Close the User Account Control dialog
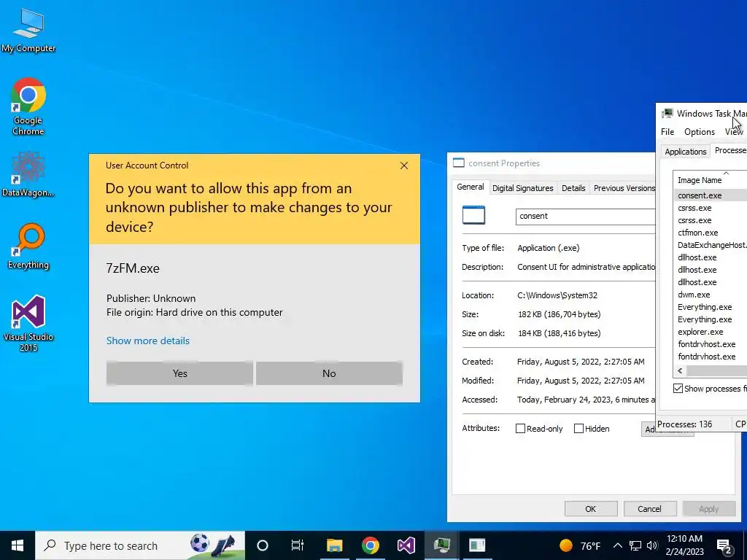Viewport: 747px width, 560px height. 404,166
